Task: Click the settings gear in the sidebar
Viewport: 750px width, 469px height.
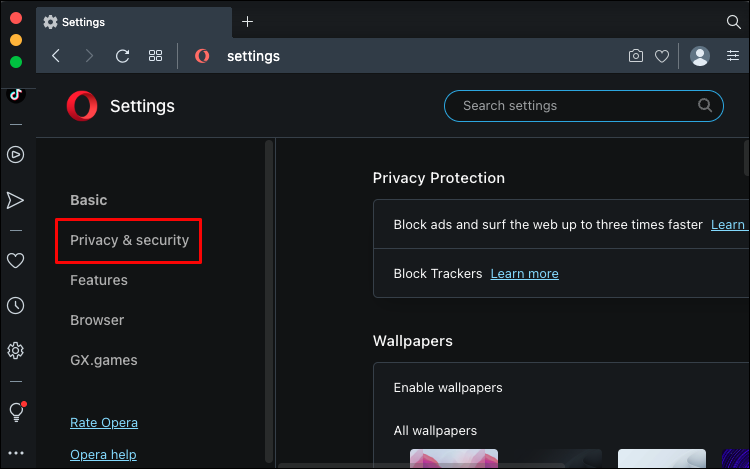Action: coord(15,351)
